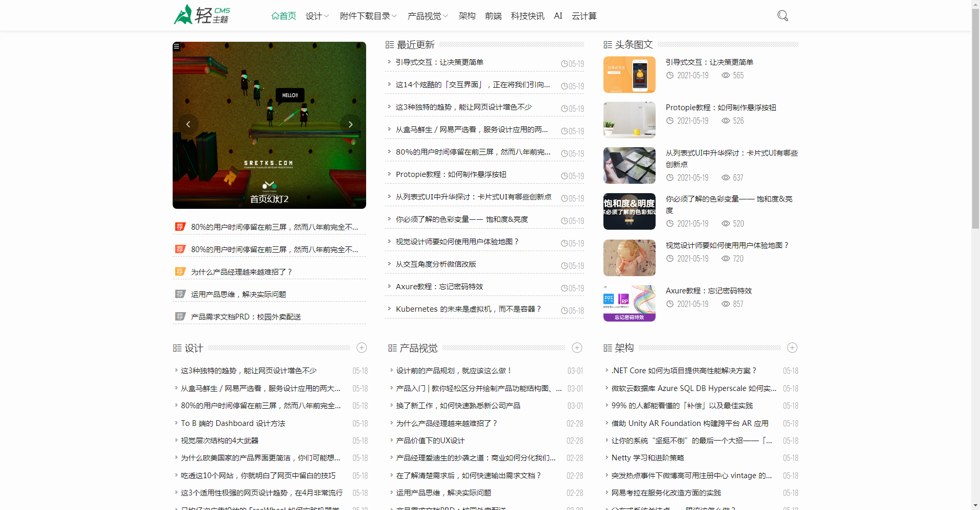Go to next slide with right arrow
980x510 pixels.
[x=350, y=124]
